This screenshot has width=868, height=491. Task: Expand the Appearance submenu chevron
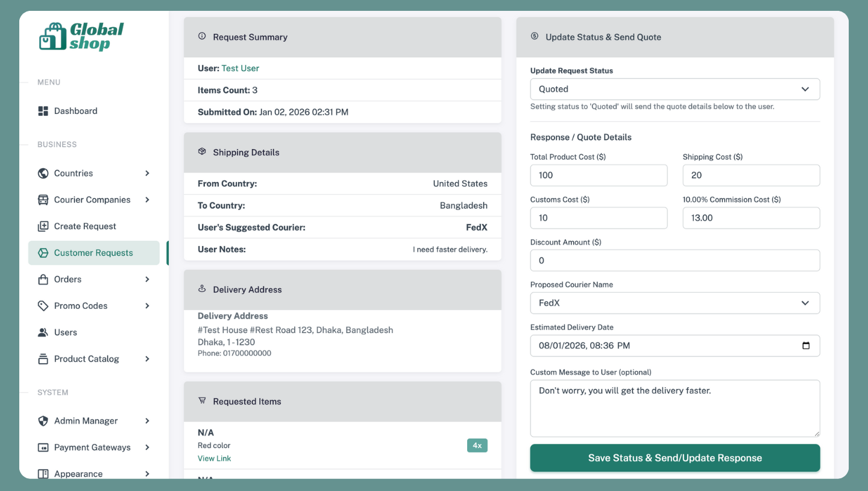pos(147,474)
